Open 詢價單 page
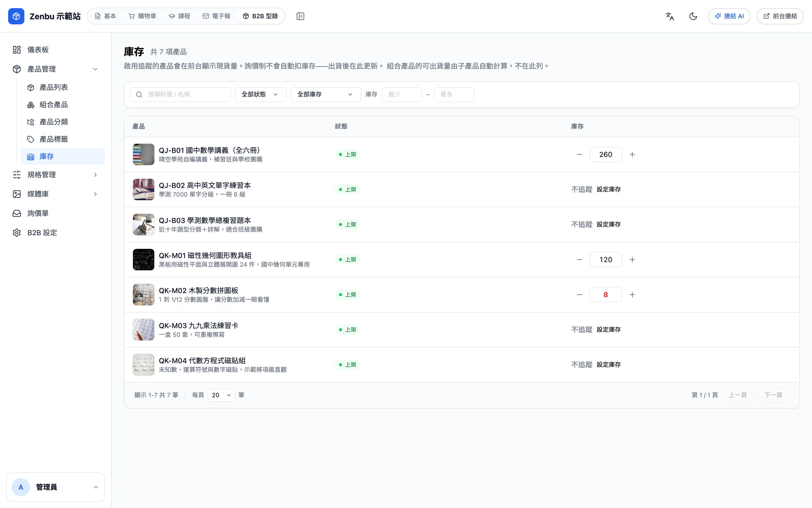812x508 pixels. click(56, 213)
